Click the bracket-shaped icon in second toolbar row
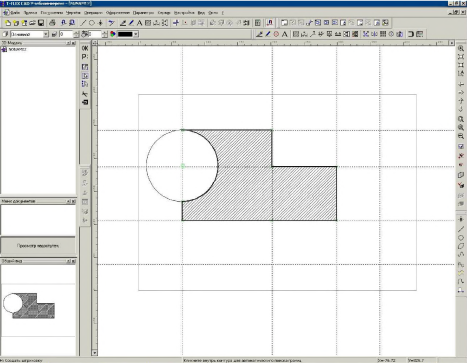Screen dimensions: 467x363 click(411, 34)
